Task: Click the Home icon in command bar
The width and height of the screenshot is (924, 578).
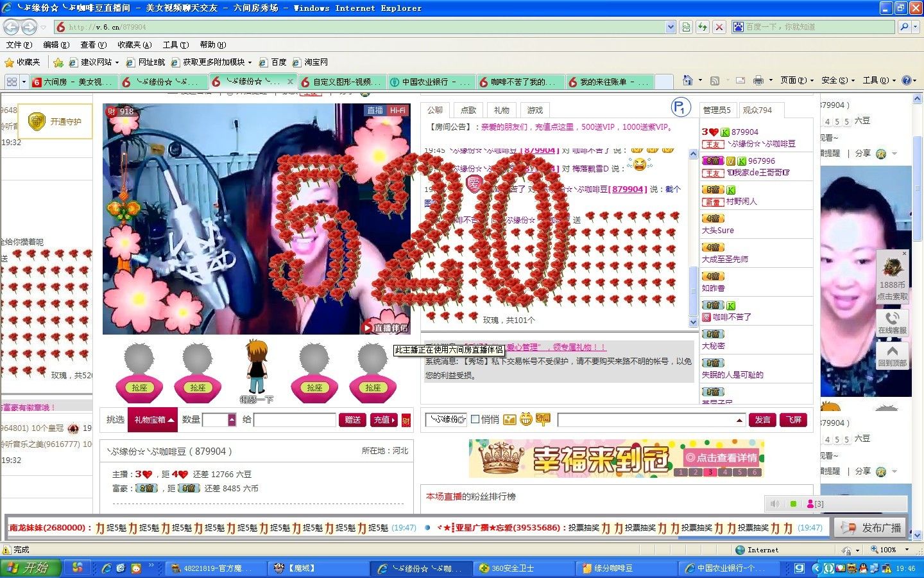Action: [688, 80]
